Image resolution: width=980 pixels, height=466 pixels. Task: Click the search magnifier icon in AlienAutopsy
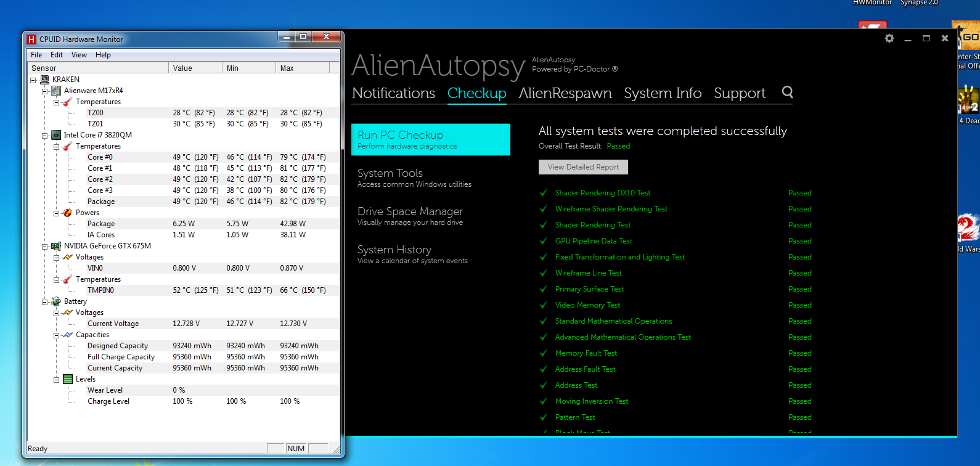[x=787, y=92]
